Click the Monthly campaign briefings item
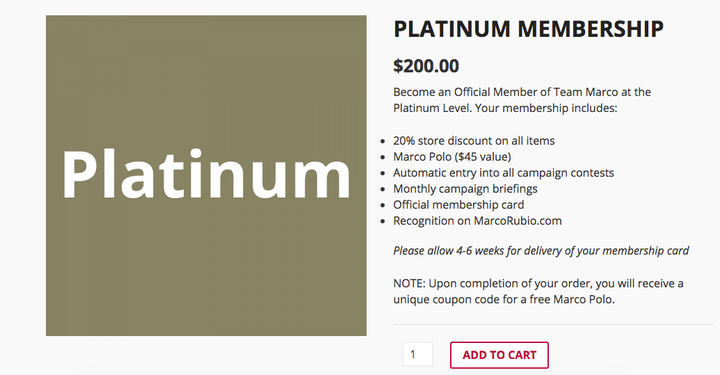 (465, 189)
